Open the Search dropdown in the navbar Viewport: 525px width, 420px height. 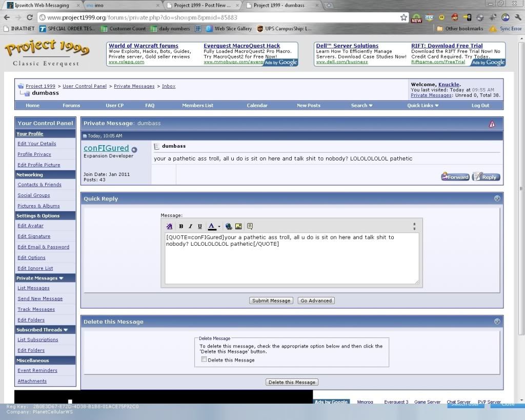tap(361, 106)
